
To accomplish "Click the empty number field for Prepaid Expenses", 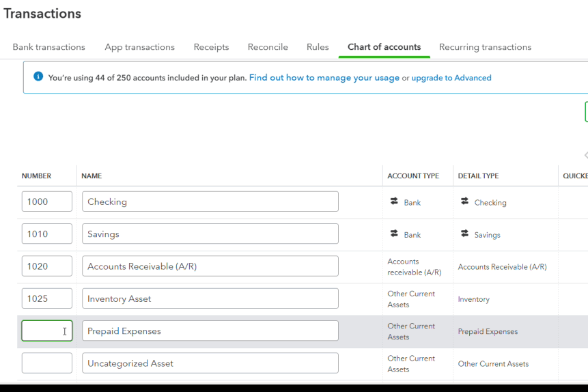I will [x=47, y=331].
